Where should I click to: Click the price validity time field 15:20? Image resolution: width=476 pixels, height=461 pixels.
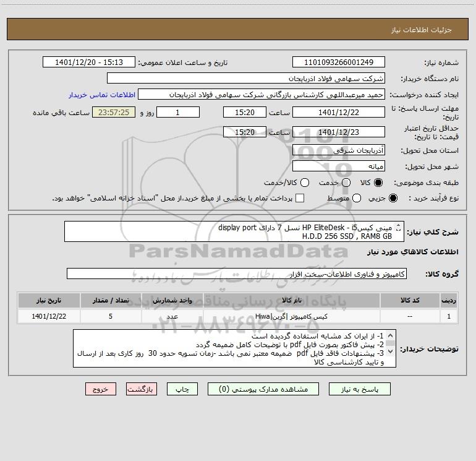245,132
